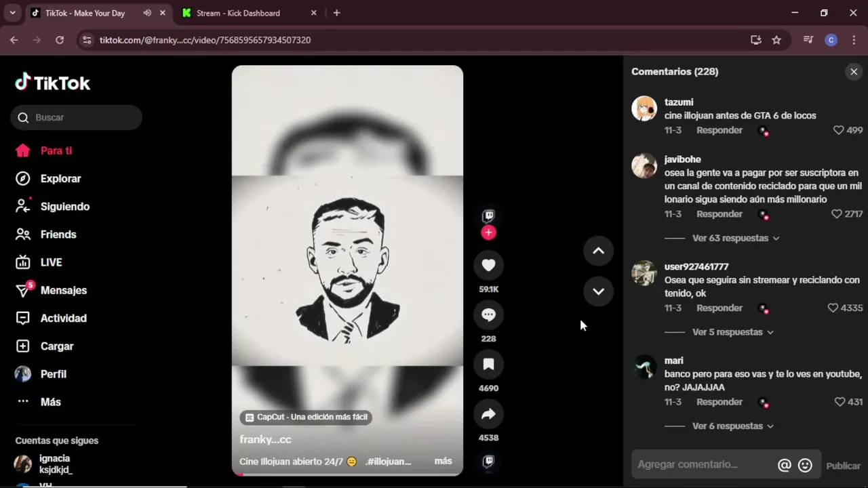
Task: Open the CapCut editing banner
Action: (x=306, y=418)
